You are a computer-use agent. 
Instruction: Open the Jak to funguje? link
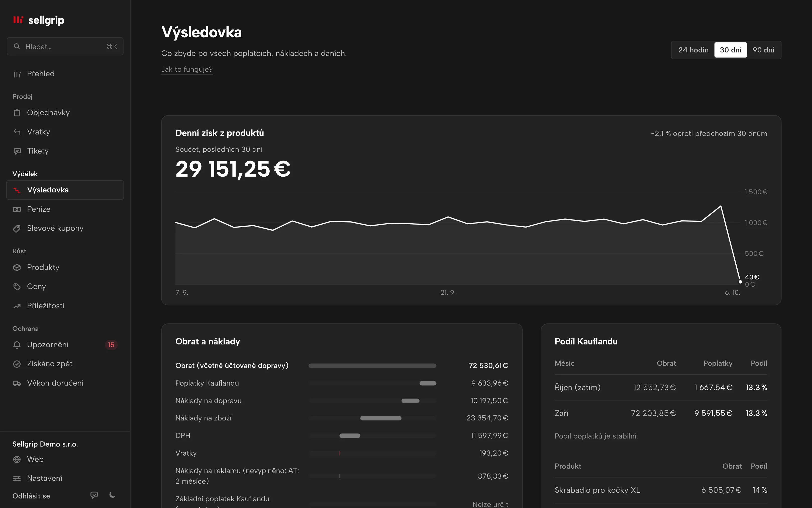187,69
